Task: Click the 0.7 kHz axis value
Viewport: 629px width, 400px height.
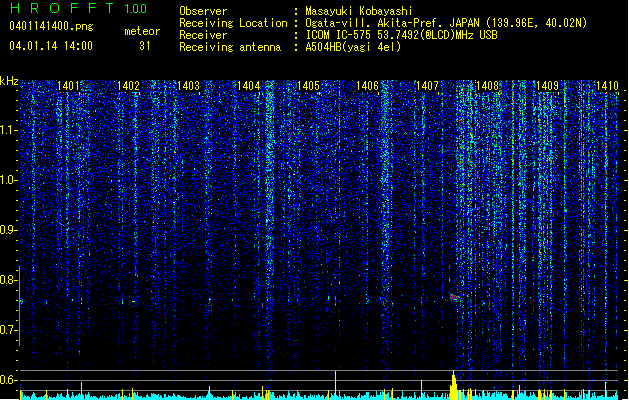Action: click(x=8, y=330)
